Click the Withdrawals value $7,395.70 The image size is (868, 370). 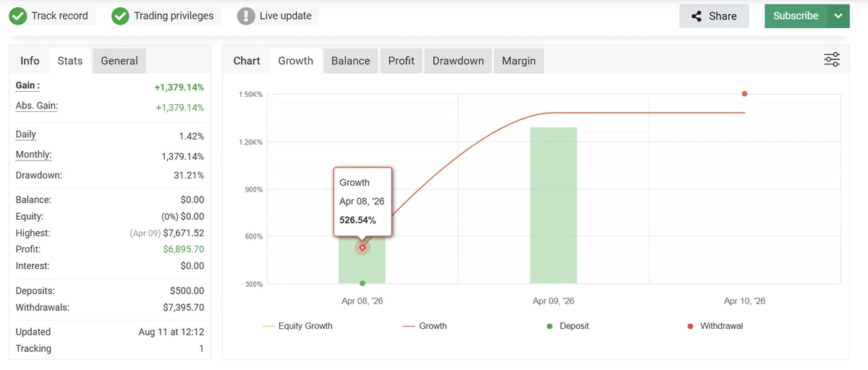183,307
